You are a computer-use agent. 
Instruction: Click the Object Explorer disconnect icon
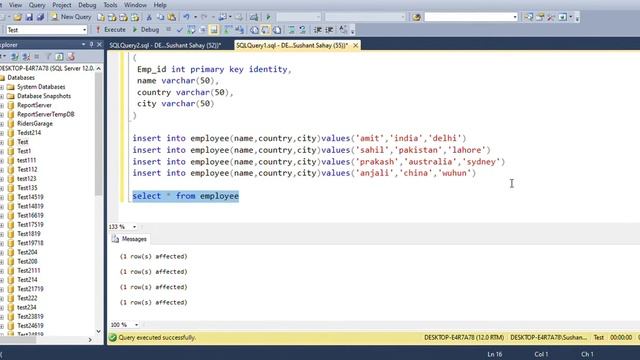pos(26,57)
